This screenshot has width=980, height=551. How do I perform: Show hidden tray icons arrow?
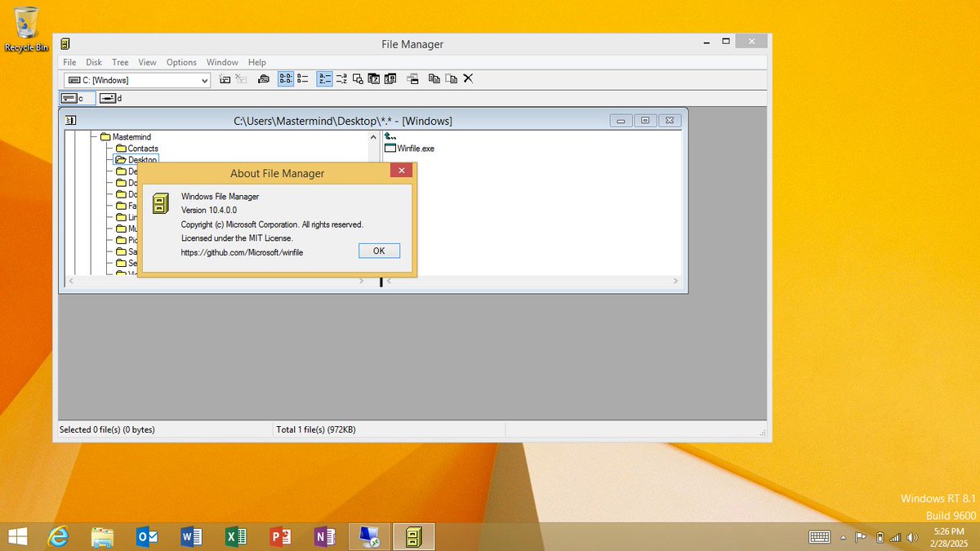(x=844, y=537)
